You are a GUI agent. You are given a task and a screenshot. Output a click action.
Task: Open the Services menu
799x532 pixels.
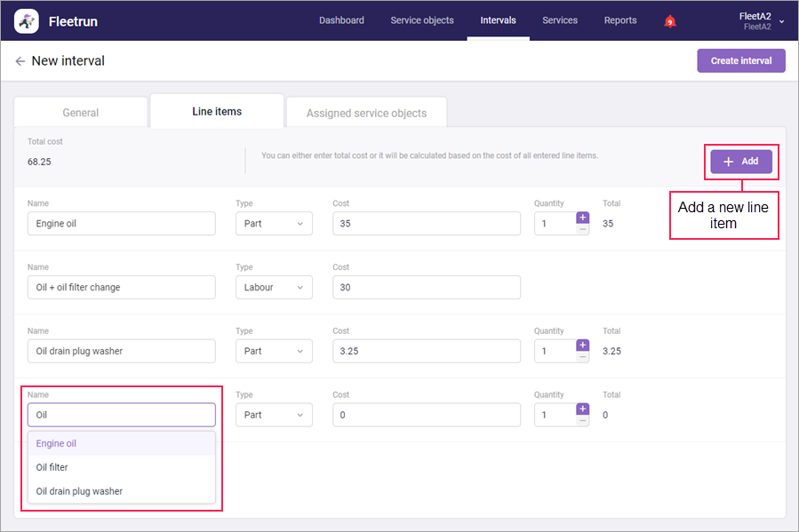[560, 20]
